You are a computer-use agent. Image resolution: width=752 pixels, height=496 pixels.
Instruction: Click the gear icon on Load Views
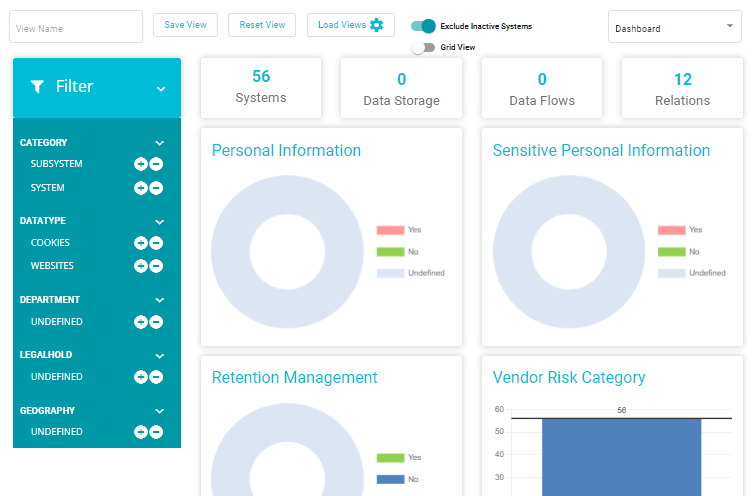[x=376, y=25]
